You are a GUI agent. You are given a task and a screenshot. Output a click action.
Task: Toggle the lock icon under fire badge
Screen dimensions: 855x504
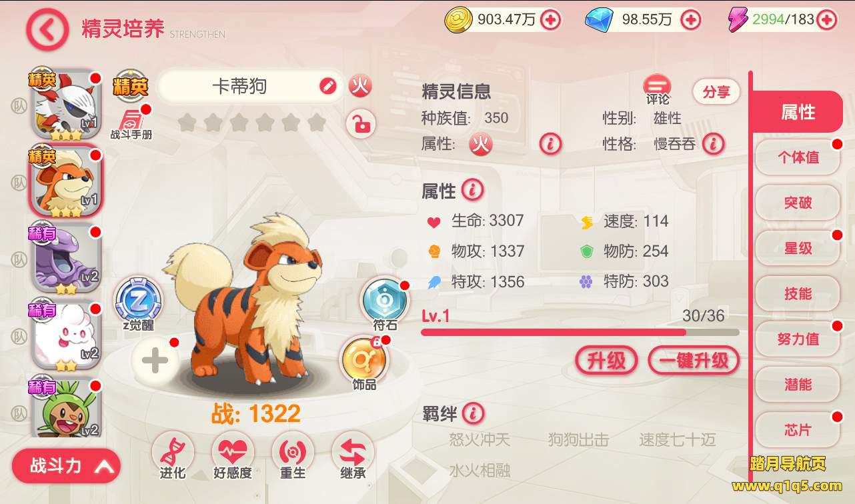tap(361, 124)
